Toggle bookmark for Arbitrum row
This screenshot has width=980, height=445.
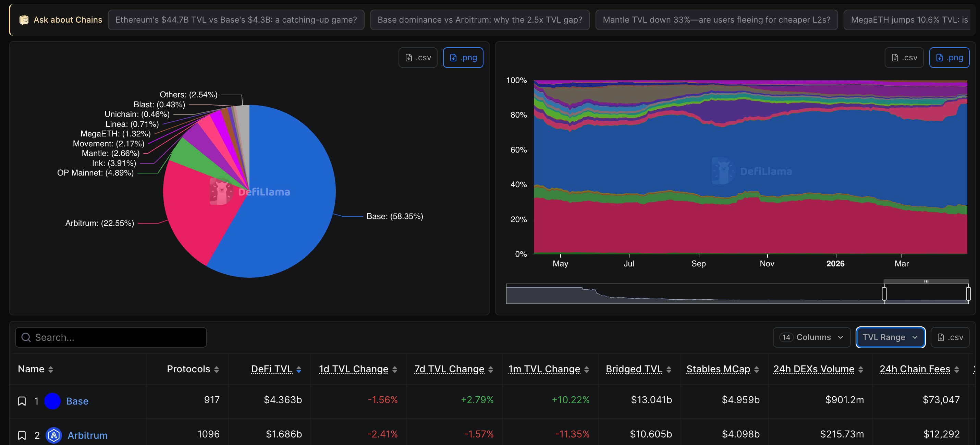pyautogui.click(x=22, y=435)
